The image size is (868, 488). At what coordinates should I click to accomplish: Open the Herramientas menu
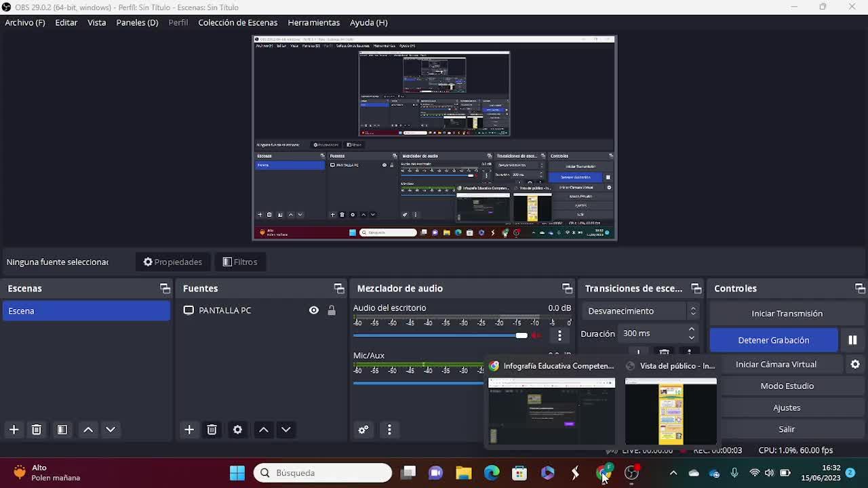pyautogui.click(x=313, y=22)
